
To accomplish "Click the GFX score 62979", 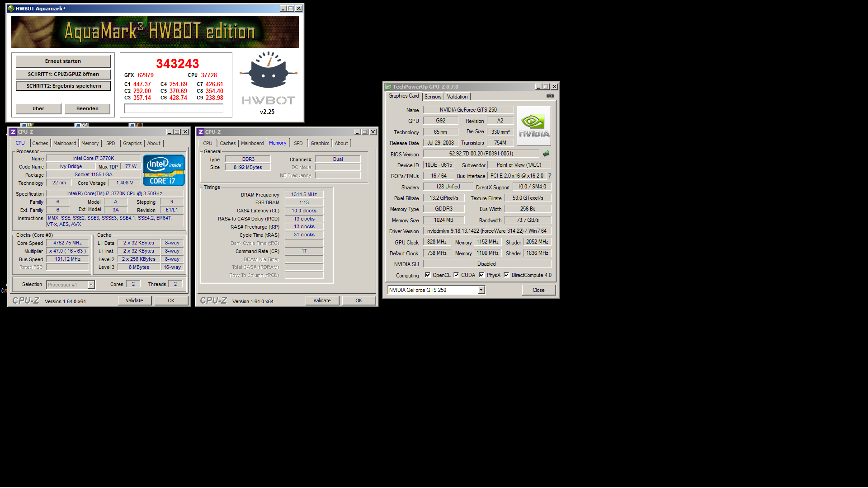I will click(146, 75).
